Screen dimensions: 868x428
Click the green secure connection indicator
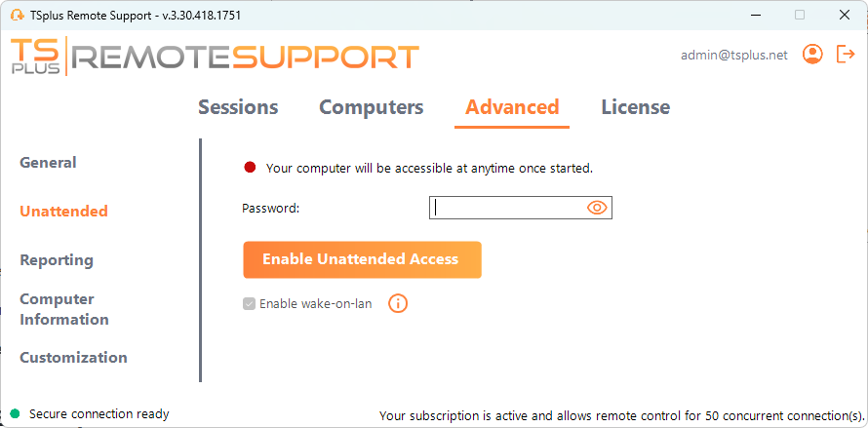tap(16, 414)
